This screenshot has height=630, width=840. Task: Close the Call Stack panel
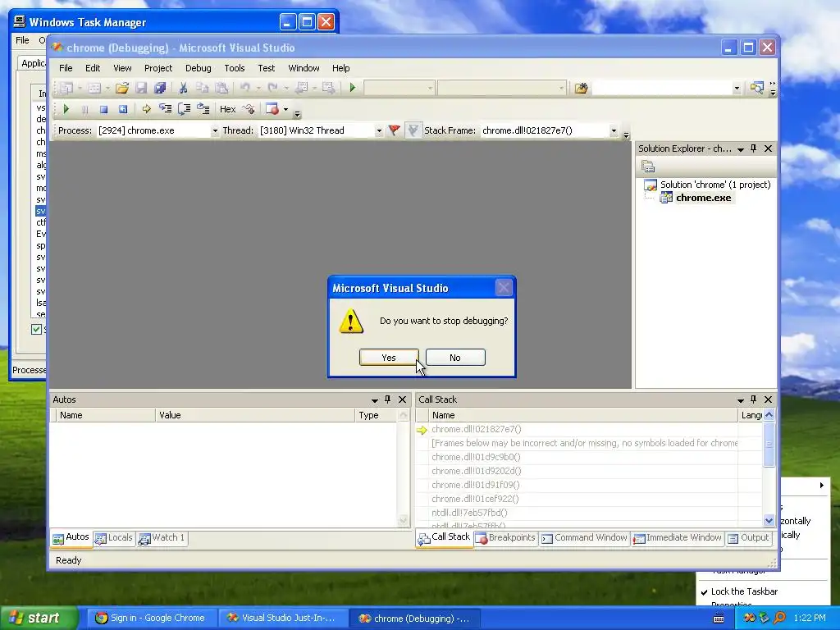[x=768, y=399]
